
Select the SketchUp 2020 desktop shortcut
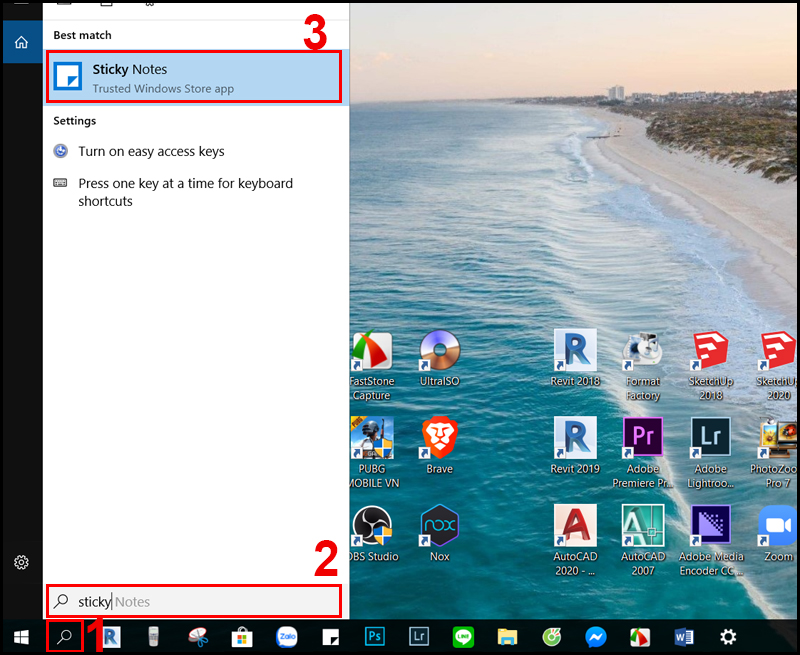tap(778, 366)
